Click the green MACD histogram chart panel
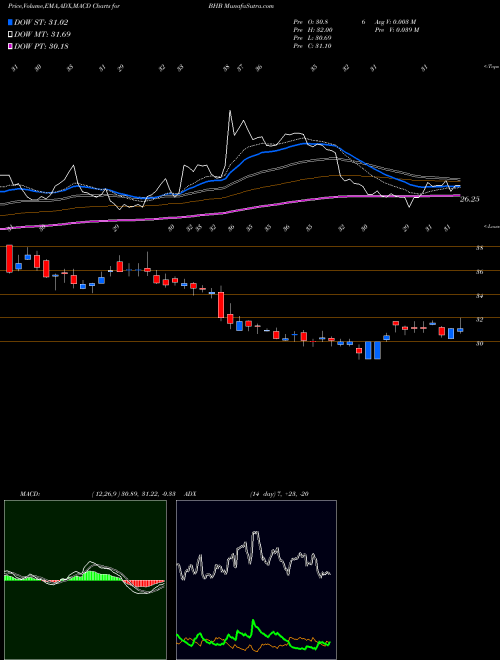This screenshot has width=500, height=660. point(85,580)
